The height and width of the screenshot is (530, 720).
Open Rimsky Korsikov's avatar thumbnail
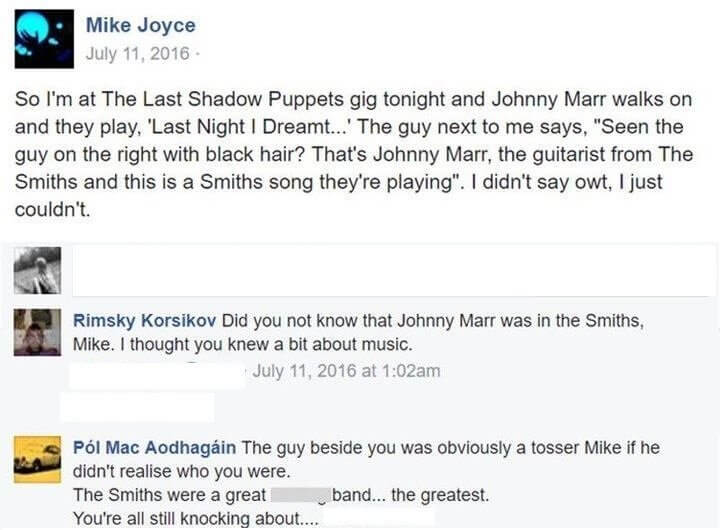37,332
